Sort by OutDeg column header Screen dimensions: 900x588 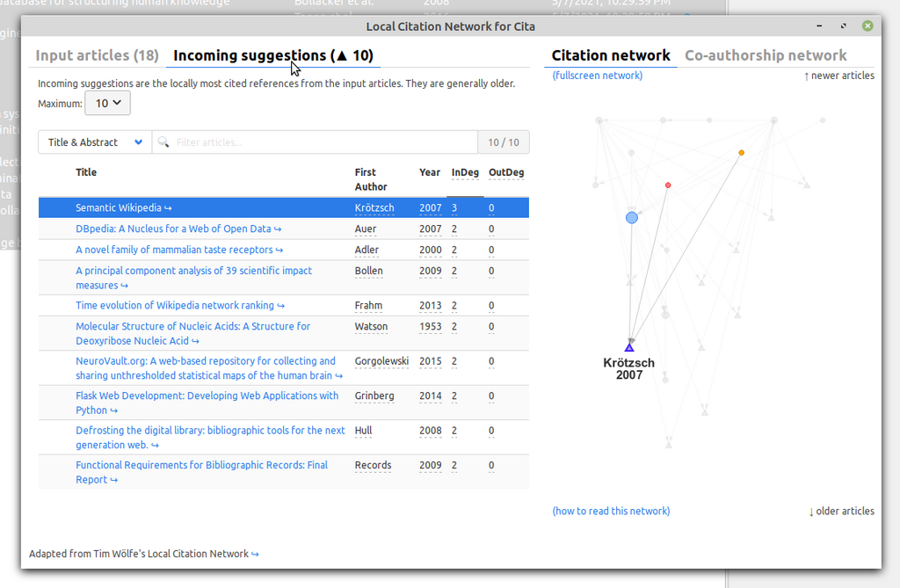click(506, 172)
